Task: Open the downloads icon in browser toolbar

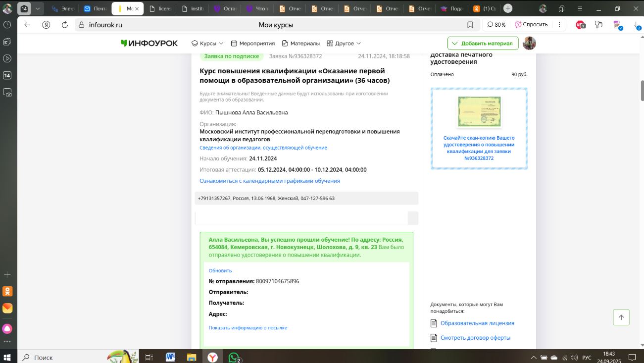Action: tap(638, 25)
